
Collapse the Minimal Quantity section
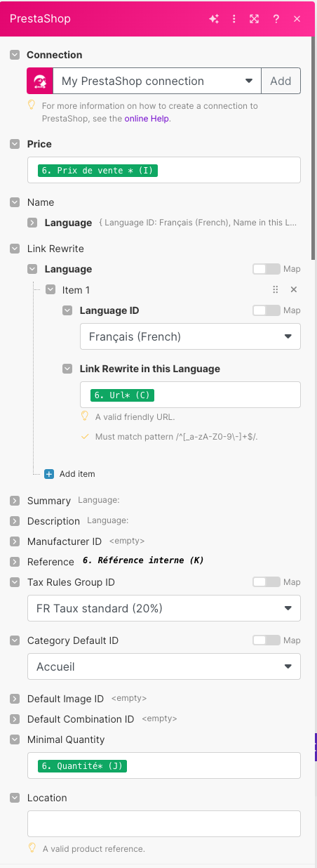pyautogui.click(x=15, y=739)
